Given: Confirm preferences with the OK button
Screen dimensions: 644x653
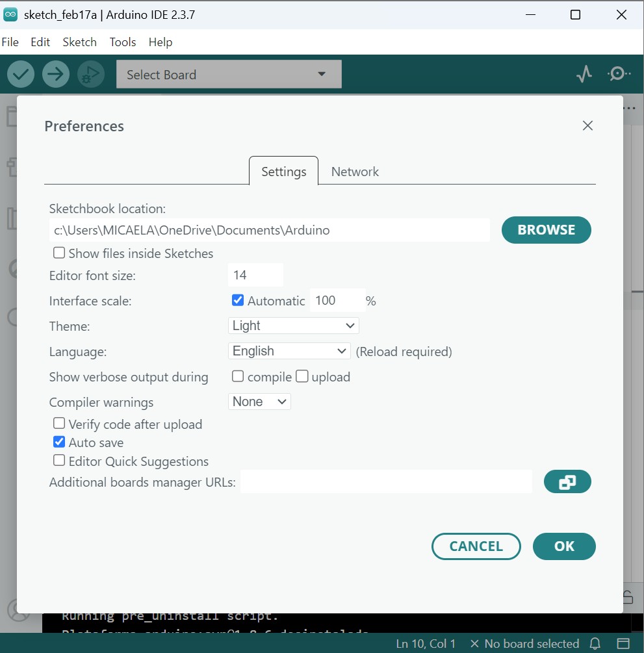Looking at the screenshot, I should 563,546.
